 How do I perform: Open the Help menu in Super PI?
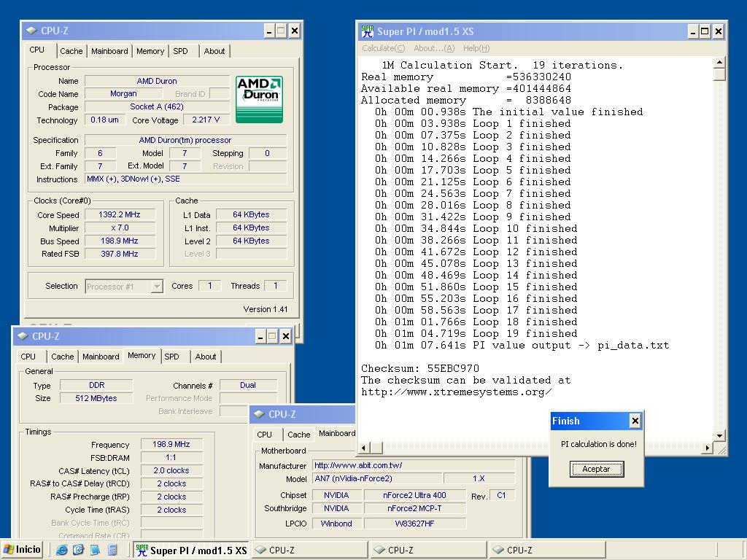point(476,48)
